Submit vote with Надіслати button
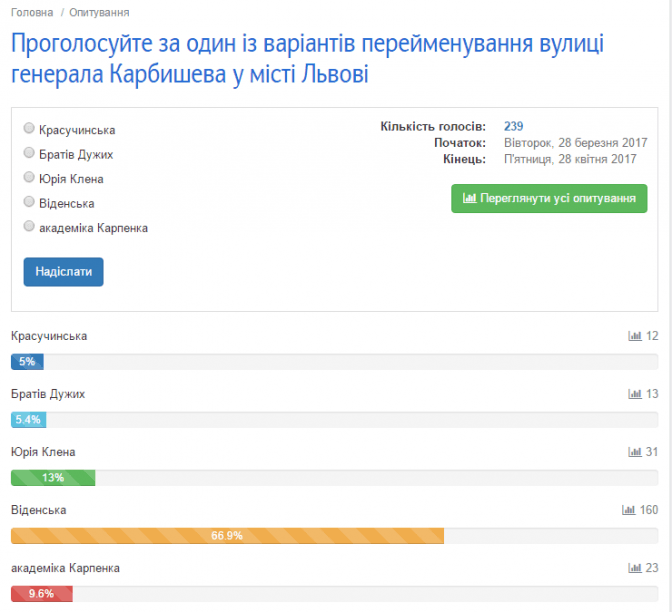 click(x=63, y=272)
